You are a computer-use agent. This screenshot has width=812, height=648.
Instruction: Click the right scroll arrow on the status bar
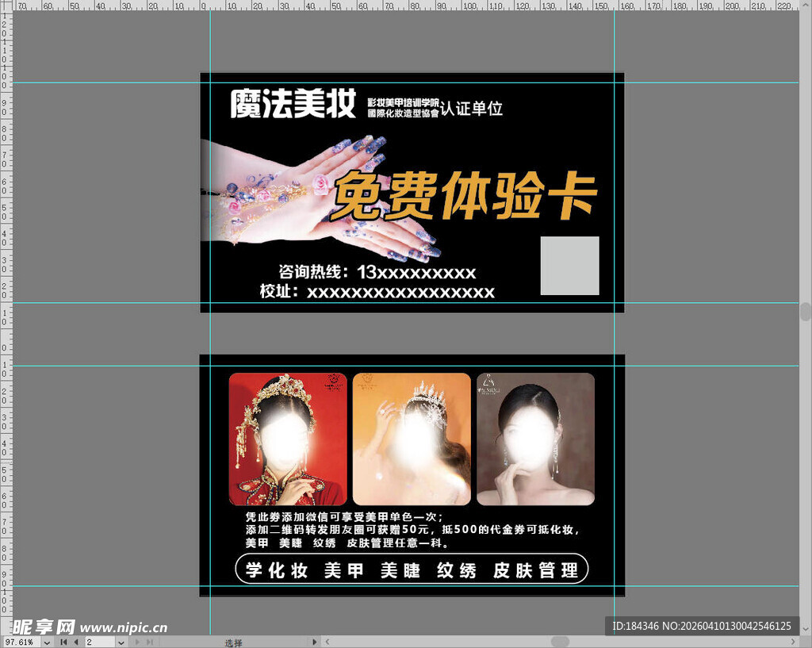(x=314, y=641)
